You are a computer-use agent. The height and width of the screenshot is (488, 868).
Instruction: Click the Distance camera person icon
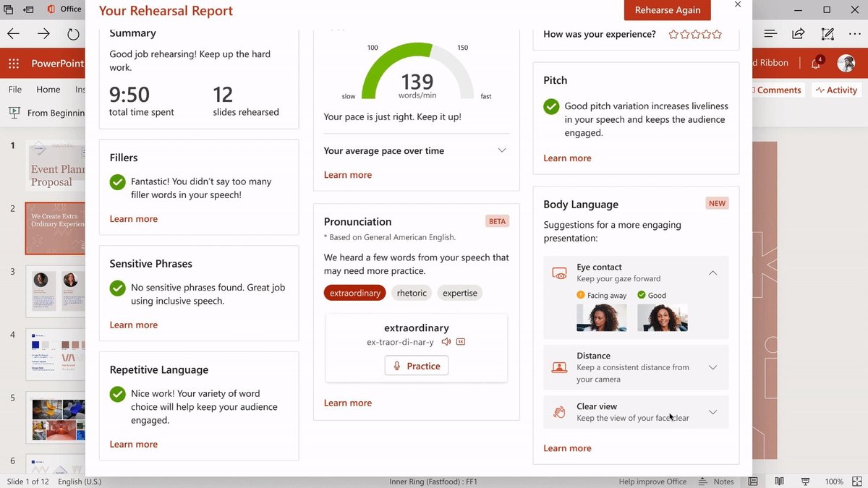click(x=559, y=367)
